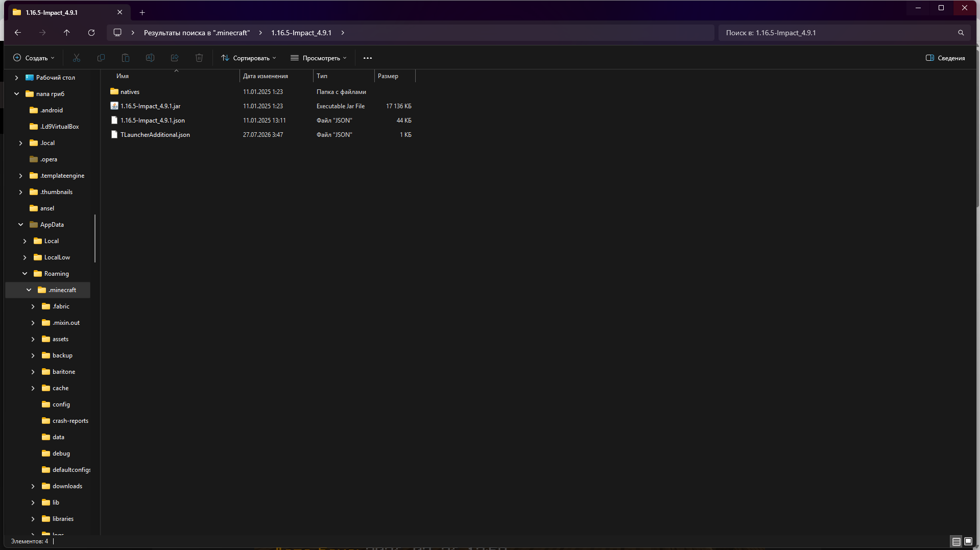Screen dimensions: 980x550
Task: Open the .opera folder in sidebar
Action: 43,159
